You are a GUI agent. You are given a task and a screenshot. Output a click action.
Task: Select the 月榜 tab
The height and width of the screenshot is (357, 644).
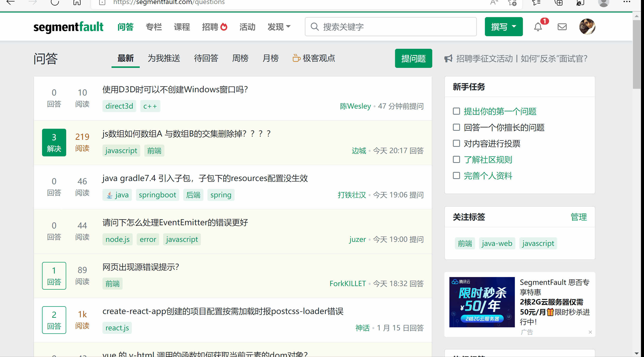[270, 58]
